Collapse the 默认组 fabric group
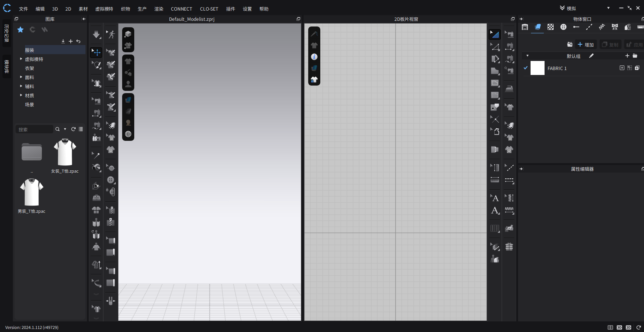The image size is (644, 332). pos(527,56)
